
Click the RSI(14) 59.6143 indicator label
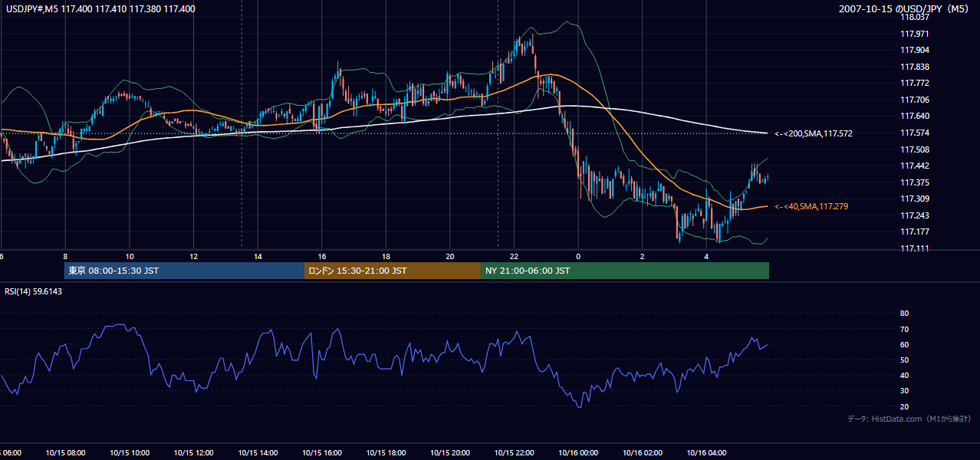coord(34,291)
